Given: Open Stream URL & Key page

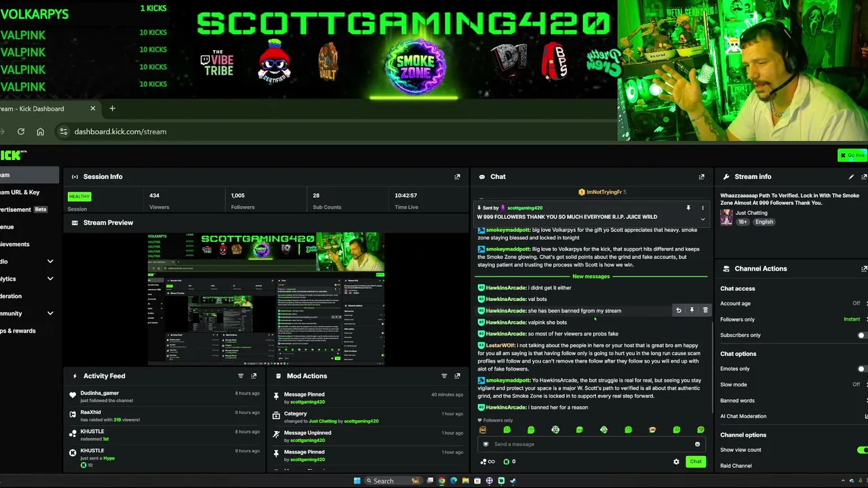Looking at the screenshot, I should click(20, 192).
